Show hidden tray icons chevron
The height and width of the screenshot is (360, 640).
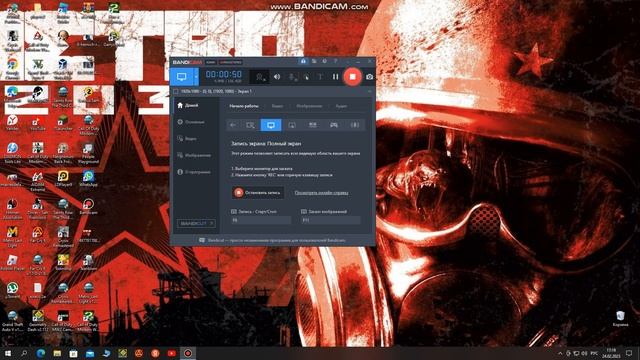pos(560,353)
